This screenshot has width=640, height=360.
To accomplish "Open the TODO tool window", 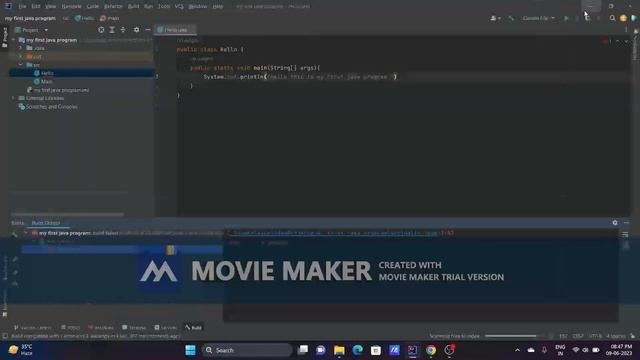I will click(71, 328).
